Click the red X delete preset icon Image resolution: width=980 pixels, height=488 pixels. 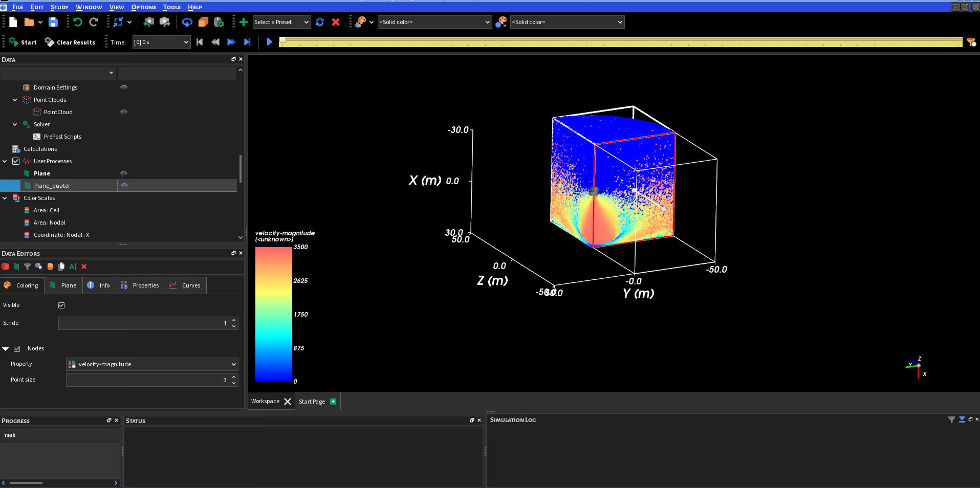[336, 22]
